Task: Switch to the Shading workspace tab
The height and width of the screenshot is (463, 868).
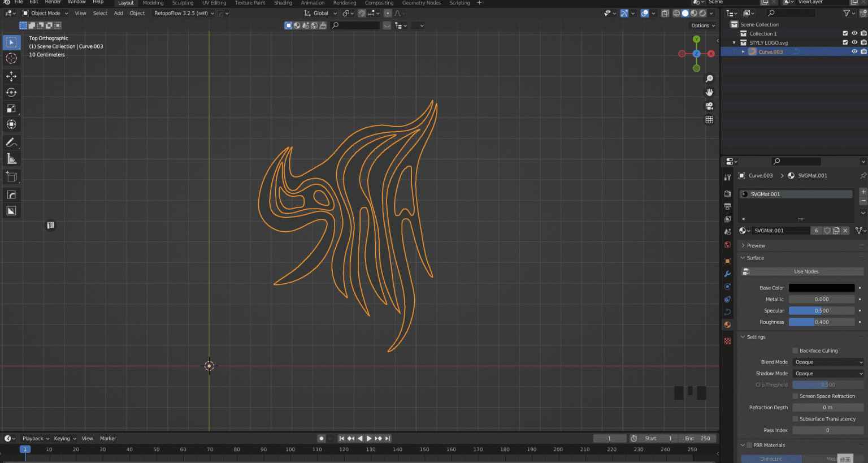Action: click(283, 3)
